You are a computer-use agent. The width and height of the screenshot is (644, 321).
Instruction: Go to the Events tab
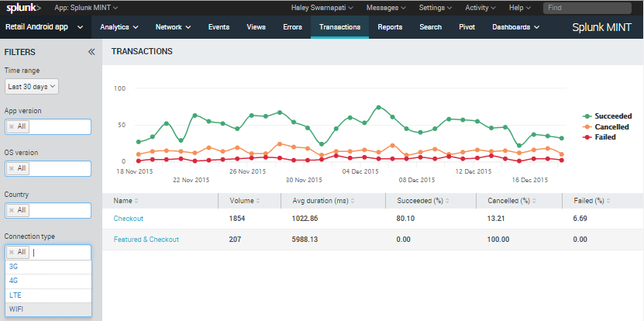point(219,27)
